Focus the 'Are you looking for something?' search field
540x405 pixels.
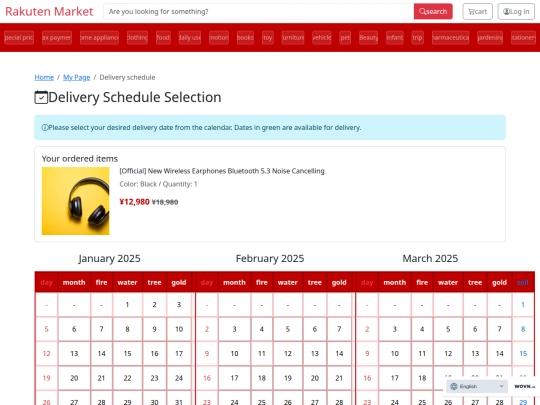259,11
